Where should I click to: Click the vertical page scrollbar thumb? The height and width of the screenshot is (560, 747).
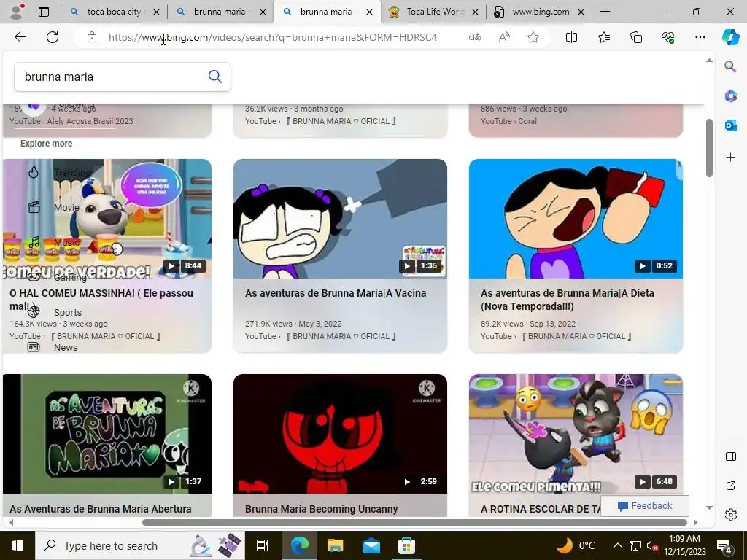tap(709, 147)
